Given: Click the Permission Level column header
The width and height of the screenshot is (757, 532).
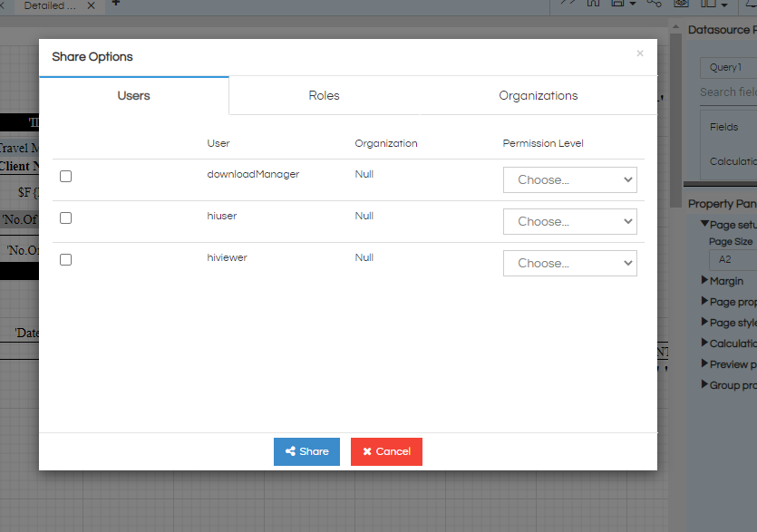Looking at the screenshot, I should click(x=543, y=143).
